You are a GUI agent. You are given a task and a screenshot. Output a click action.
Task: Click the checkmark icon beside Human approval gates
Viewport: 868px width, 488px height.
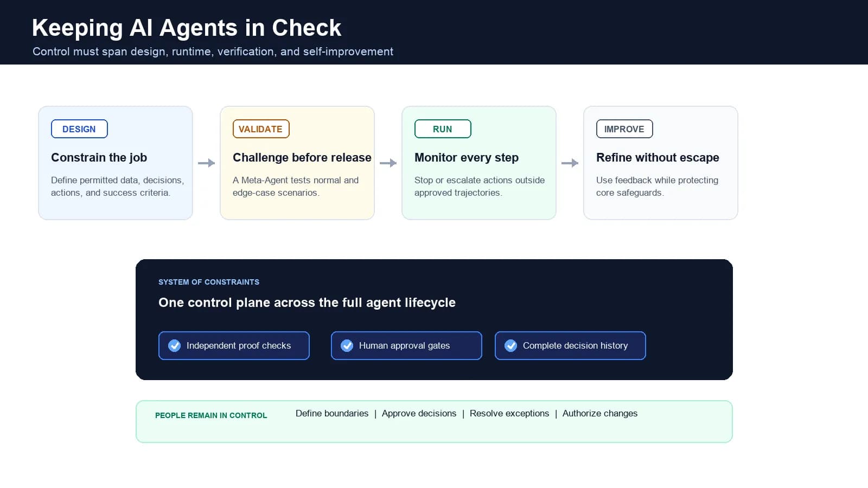(347, 345)
